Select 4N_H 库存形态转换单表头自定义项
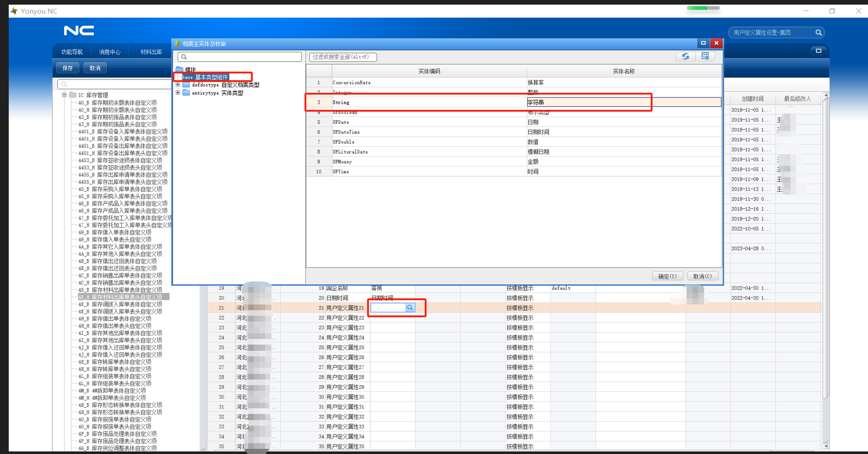This screenshot has width=868, height=454. coord(120,412)
